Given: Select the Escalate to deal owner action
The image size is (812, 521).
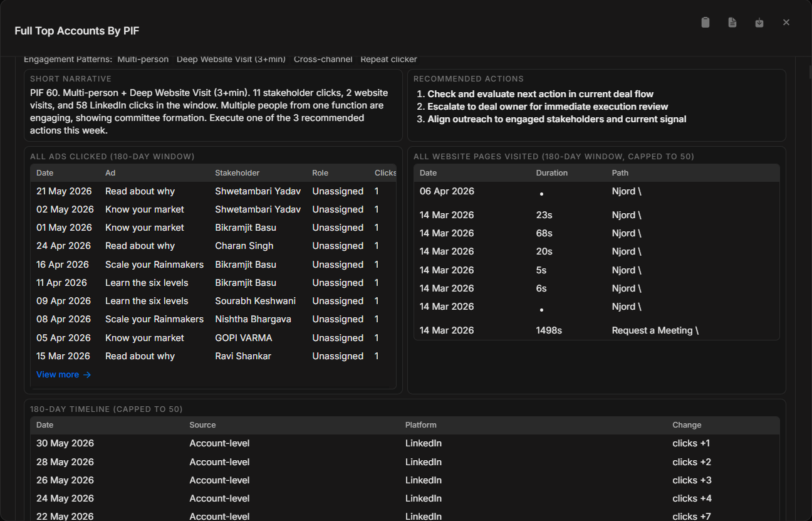Looking at the screenshot, I should pyautogui.click(x=548, y=107).
